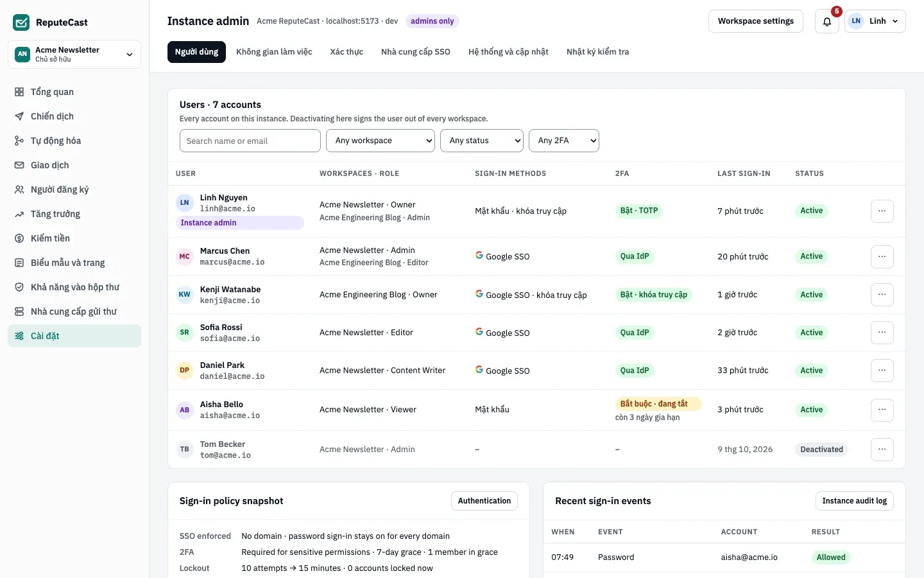Open the Any 2FA filter dropdown
Image resolution: width=924 pixels, height=578 pixels.
(x=564, y=141)
